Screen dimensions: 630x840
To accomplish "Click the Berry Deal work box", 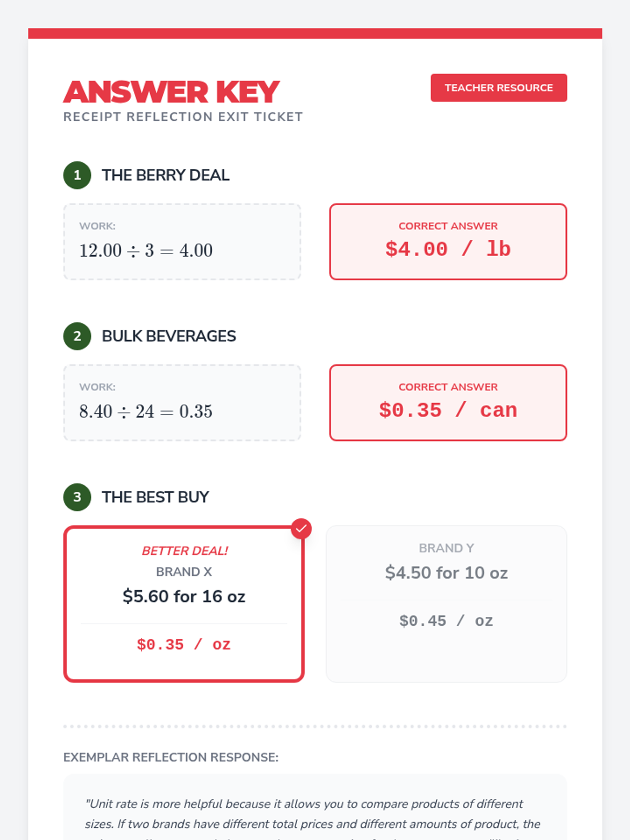I will click(182, 242).
